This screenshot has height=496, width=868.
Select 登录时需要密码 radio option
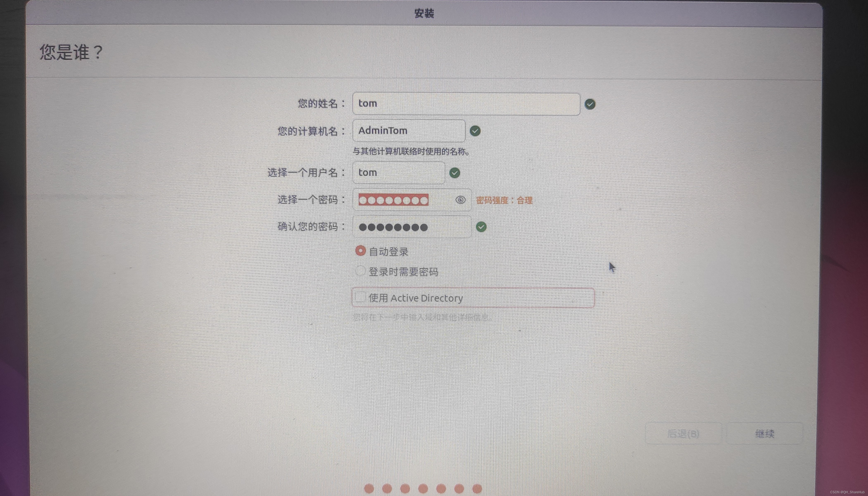tap(360, 271)
